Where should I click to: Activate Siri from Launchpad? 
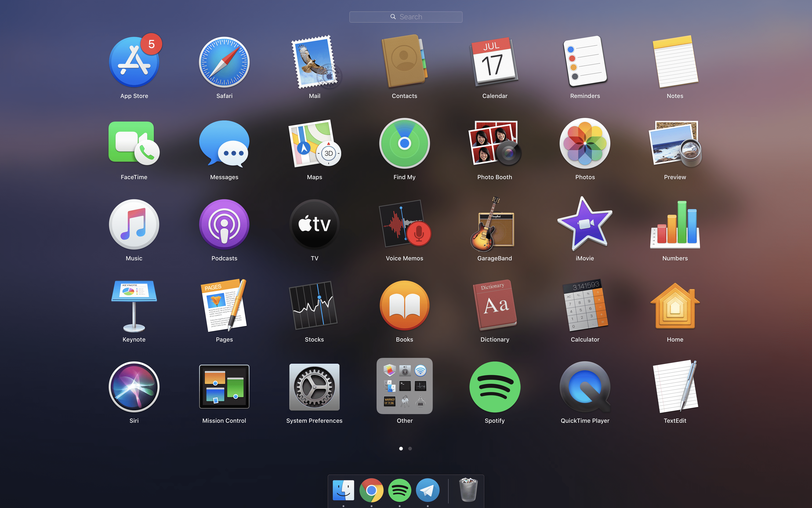tap(134, 387)
